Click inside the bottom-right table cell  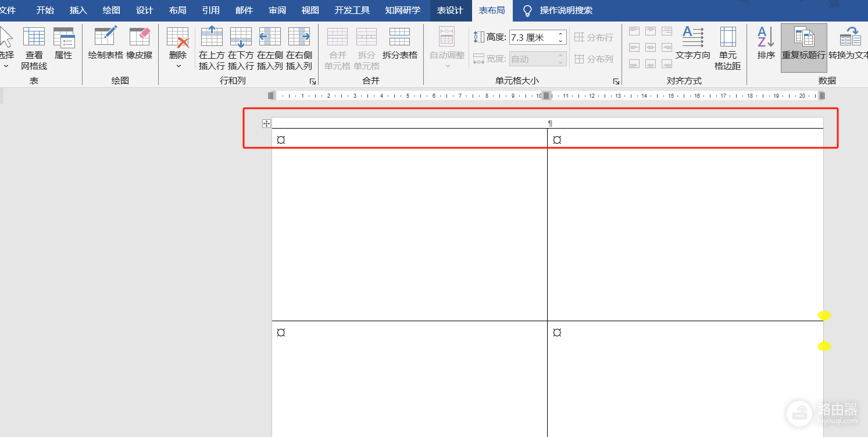tap(685, 379)
